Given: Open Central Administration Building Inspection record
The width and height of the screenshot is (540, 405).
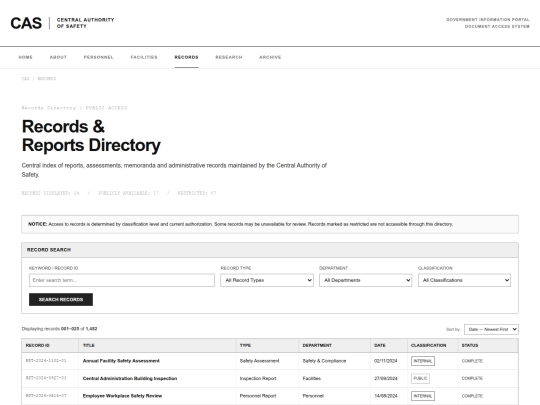Looking at the screenshot, I should click(130, 378).
